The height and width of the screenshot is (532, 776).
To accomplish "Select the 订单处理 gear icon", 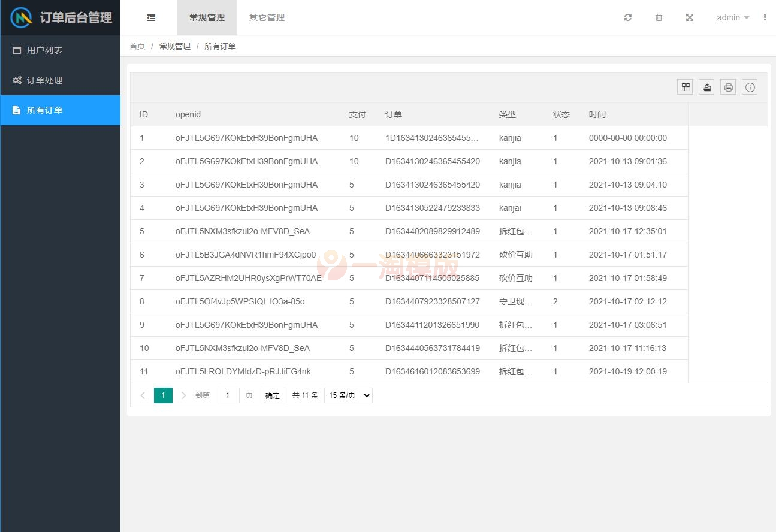I will pos(16,80).
